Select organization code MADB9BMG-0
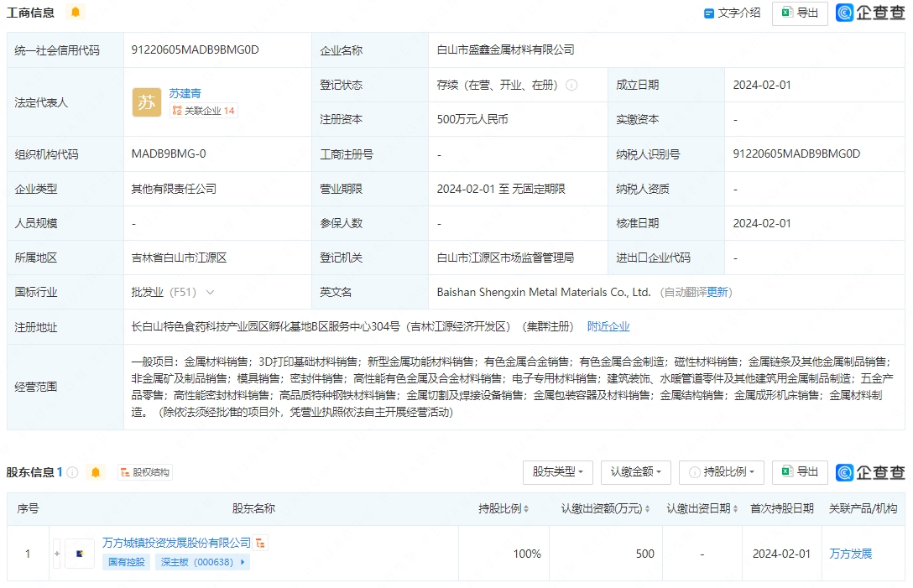This screenshot has width=913, height=588. pos(169,154)
